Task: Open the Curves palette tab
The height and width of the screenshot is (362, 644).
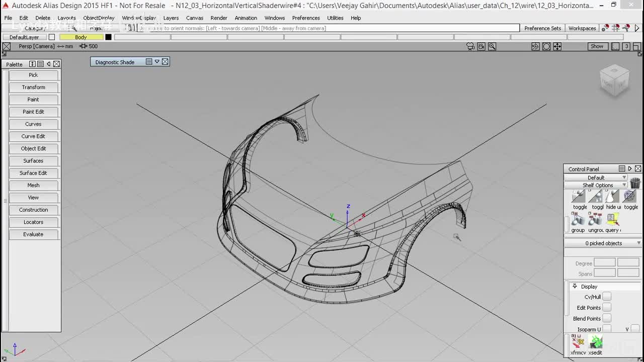Action: [x=33, y=124]
